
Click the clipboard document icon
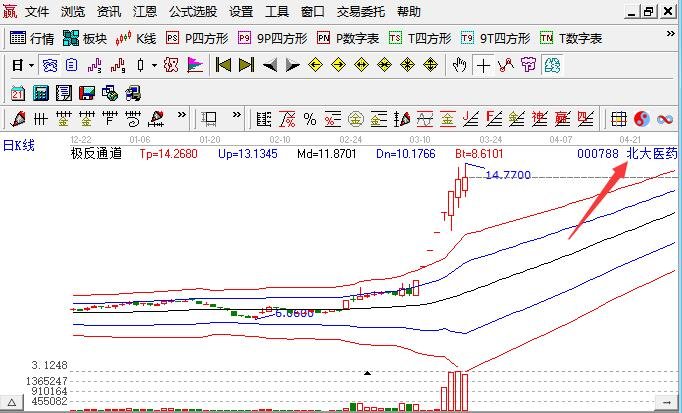pyautogui.click(x=72, y=66)
